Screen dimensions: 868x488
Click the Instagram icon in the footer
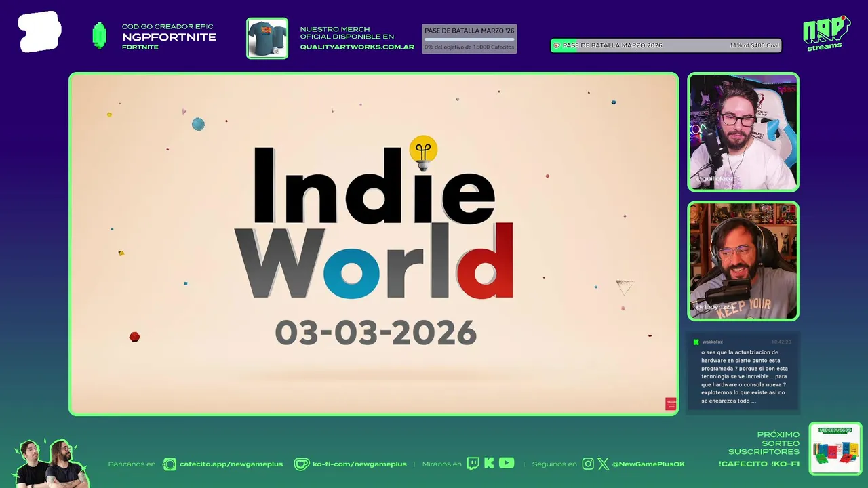588,464
